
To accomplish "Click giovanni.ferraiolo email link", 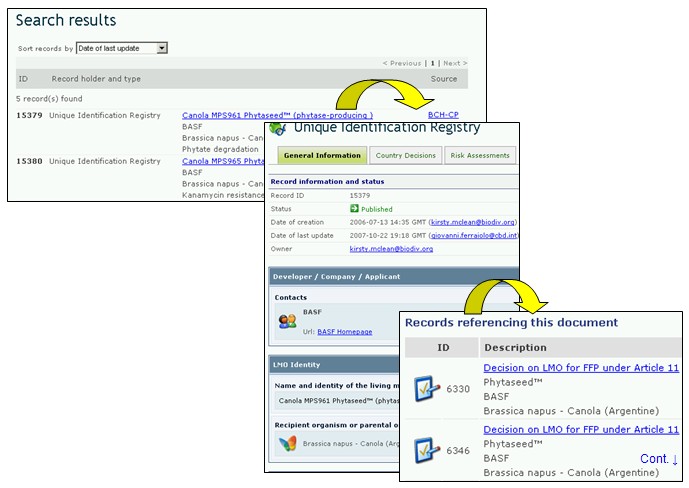I will (x=474, y=235).
